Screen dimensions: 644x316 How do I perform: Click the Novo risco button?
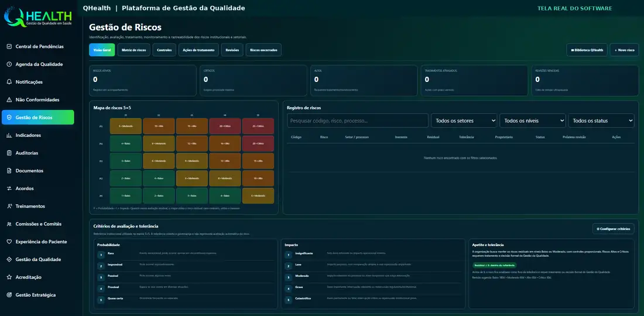click(x=624, y=50)
